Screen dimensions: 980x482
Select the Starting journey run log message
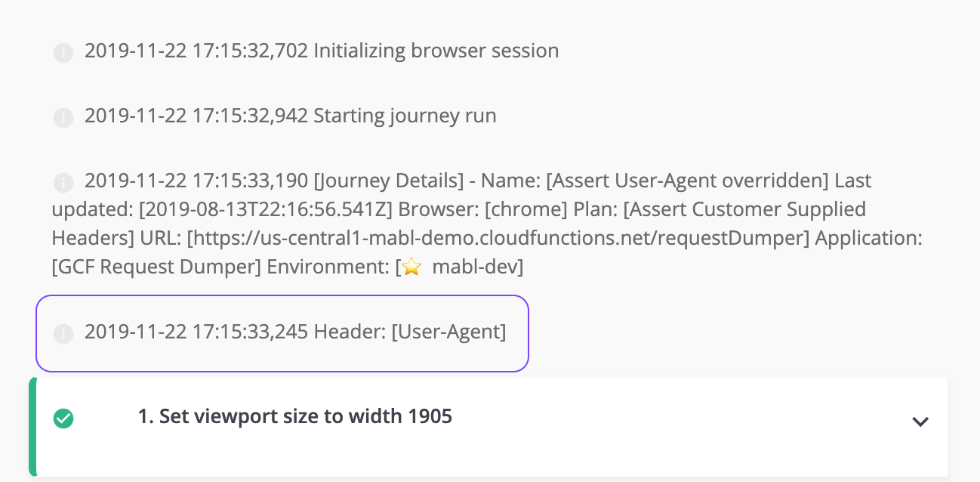405,116
